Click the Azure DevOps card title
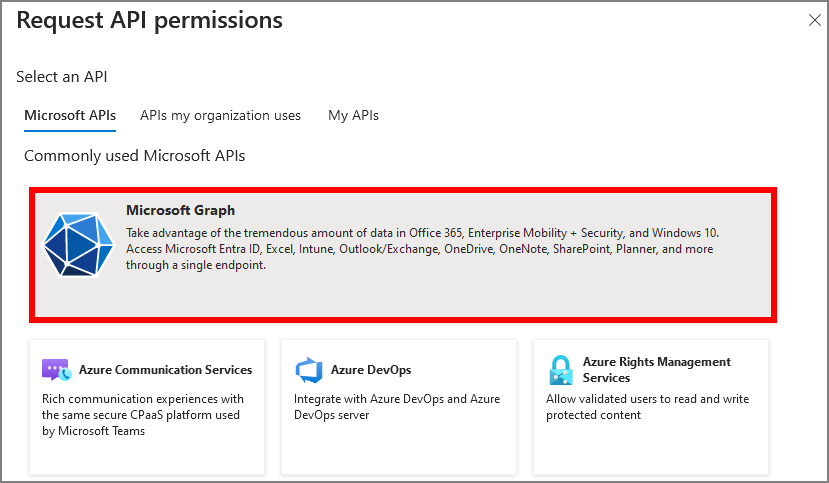829x483 pixels. (371, 370)
